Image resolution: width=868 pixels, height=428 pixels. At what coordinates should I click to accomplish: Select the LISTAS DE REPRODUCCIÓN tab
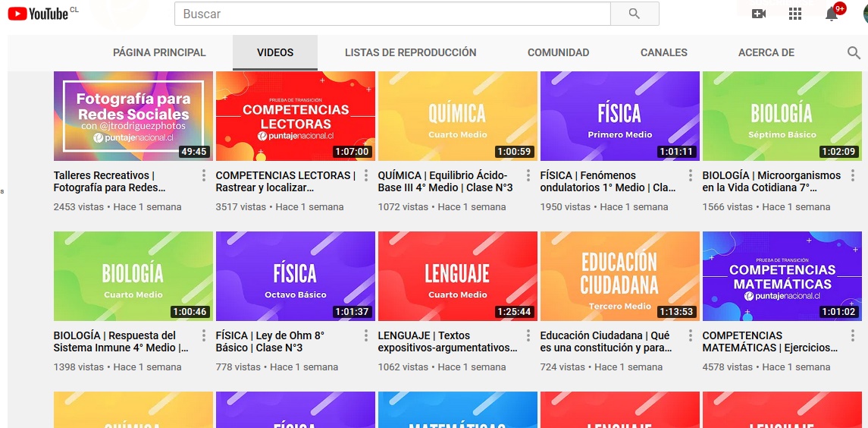point(410,53)
